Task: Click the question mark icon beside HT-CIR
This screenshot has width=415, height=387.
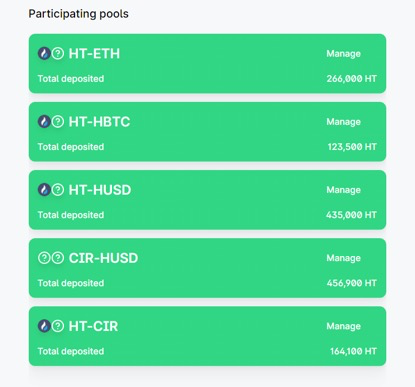Action: tap(58, 326)
